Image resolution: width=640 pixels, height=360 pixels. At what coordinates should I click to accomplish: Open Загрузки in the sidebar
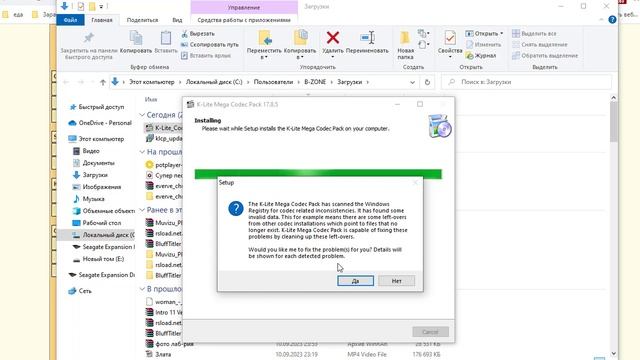click(x=90, y=175)
